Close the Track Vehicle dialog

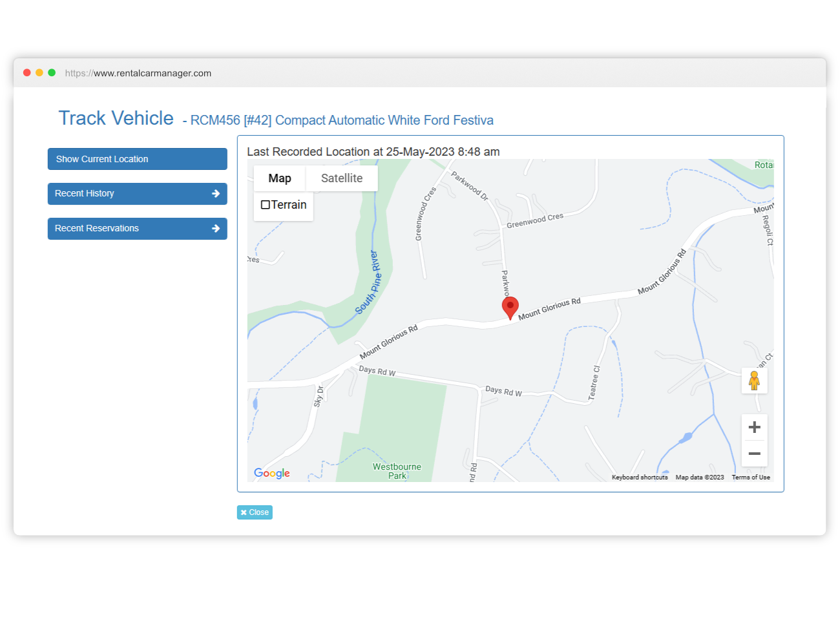click(255, 512)
